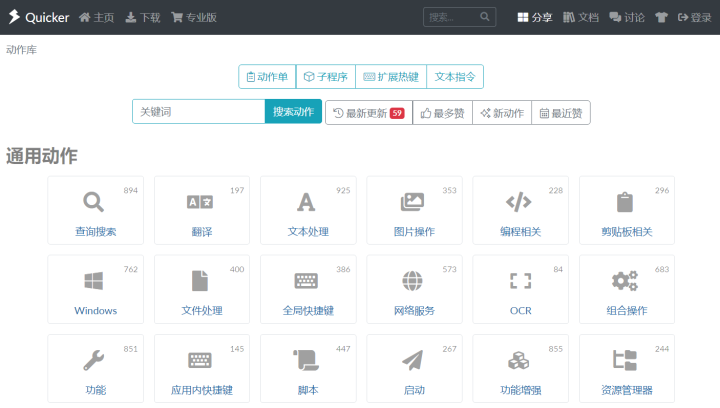
Task: Select the 文本处理 letter A icon
Action: (x=306, y=202)
